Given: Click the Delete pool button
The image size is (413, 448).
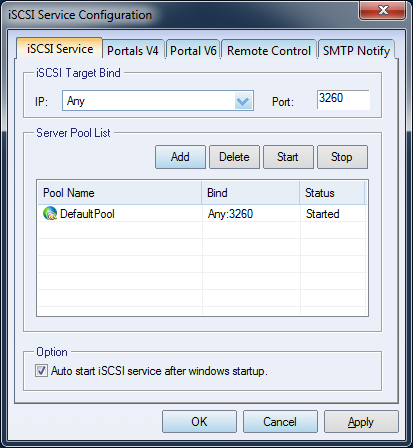Looking at the screenshot, I should (234, 157).
